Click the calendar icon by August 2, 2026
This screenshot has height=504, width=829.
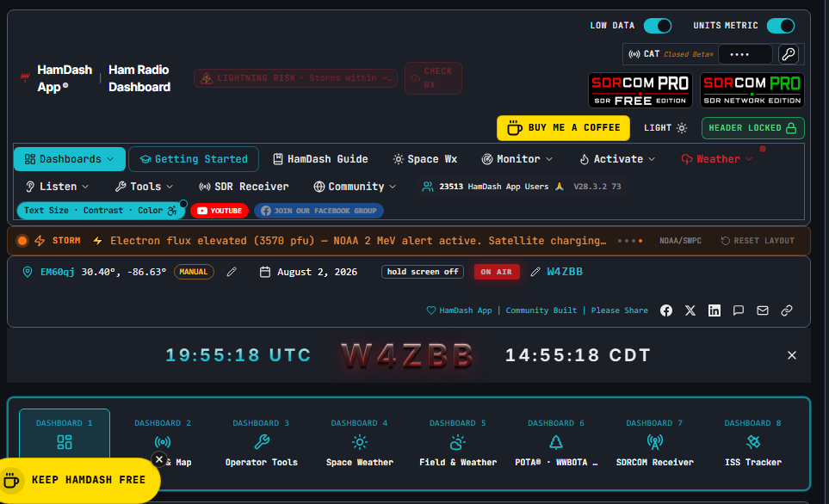click(x=265, y=272)
